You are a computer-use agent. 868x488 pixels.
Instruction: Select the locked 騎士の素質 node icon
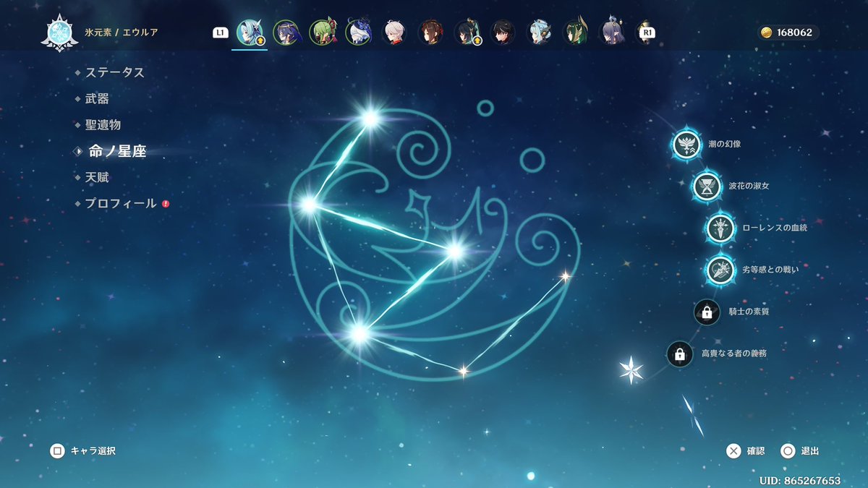click(707, 312)
